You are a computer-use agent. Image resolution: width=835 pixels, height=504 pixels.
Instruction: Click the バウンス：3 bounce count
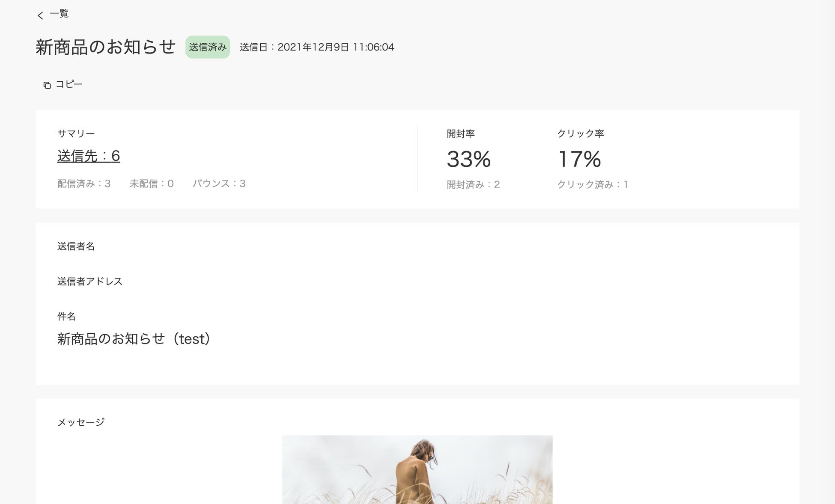click(219, 184)
